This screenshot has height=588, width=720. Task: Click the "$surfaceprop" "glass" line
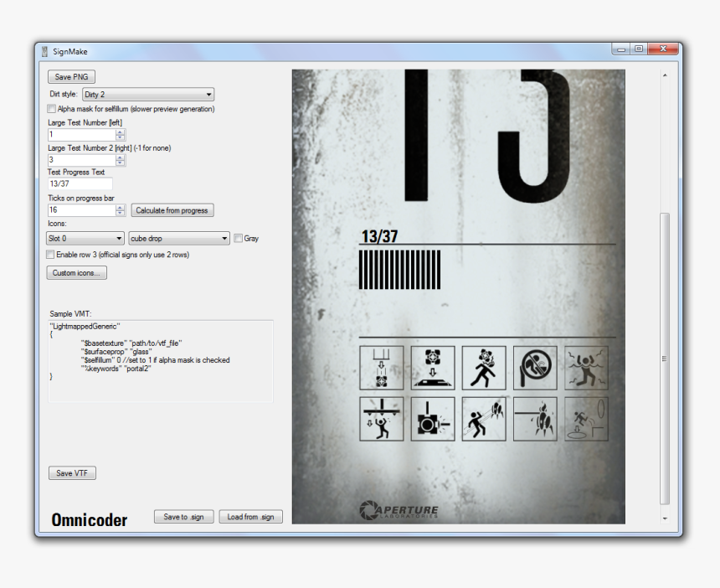coord(116,352)
